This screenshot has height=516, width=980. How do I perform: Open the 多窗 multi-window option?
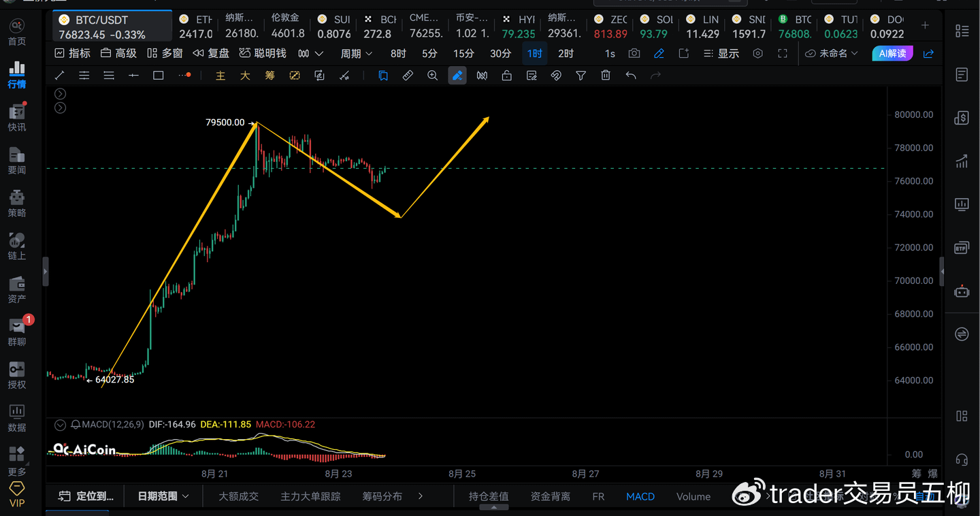[165, 53]
